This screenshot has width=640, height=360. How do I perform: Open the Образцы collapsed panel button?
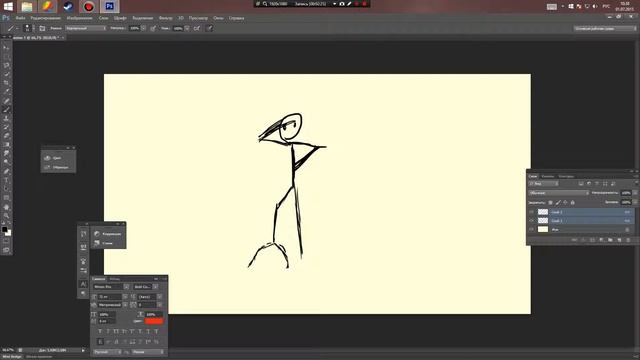coord(58,167)
